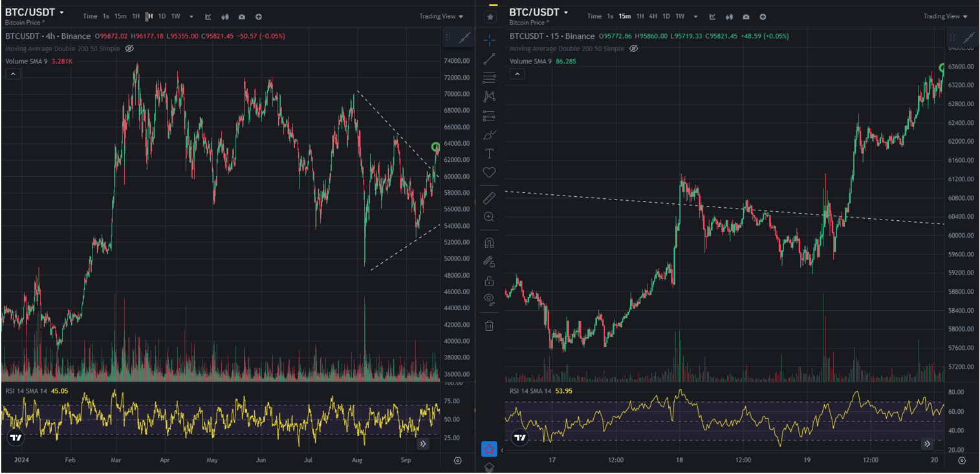980x474 pixels.
Task: Click the favorites star toolbar button
Action: (489, 449)
